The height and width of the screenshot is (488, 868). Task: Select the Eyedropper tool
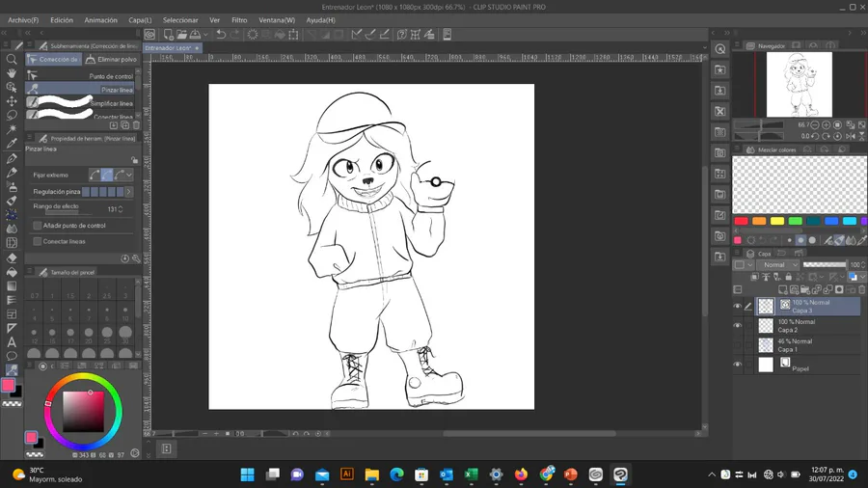click(12, 144)
